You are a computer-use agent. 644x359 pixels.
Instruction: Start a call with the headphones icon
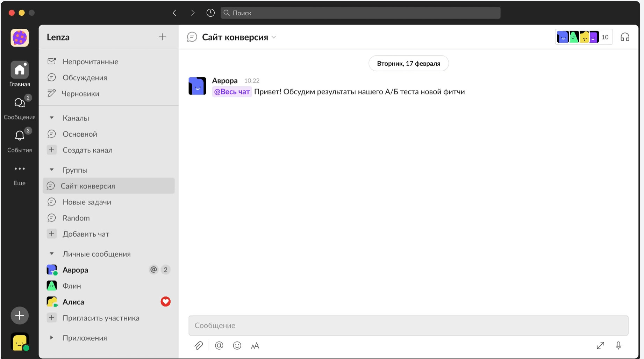(625, 37)
